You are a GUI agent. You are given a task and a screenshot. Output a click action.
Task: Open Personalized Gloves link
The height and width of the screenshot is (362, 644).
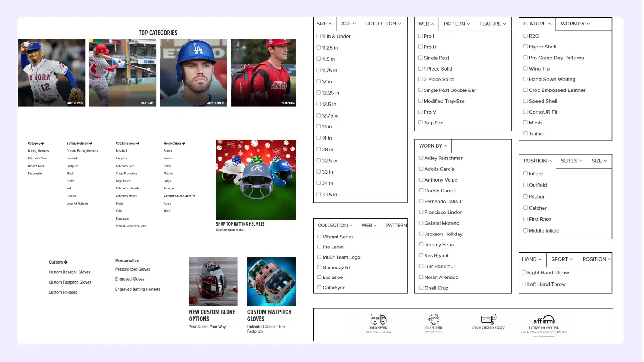click(x=132, y=269)
